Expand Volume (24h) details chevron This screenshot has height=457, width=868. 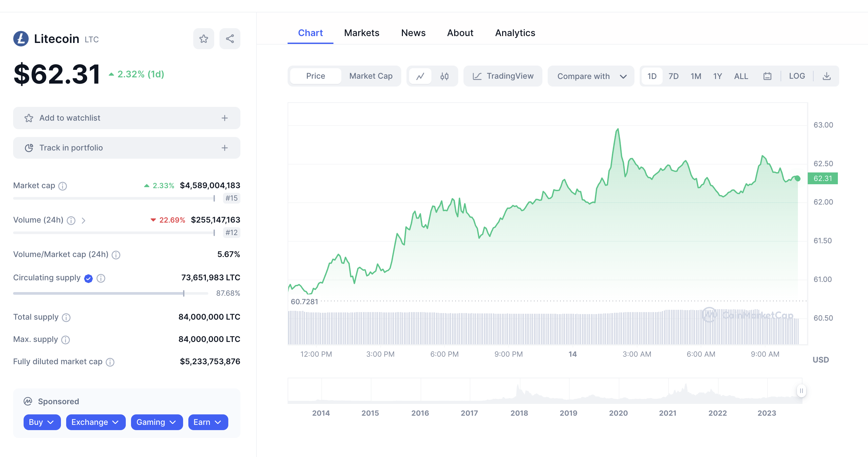click(84, 221)
